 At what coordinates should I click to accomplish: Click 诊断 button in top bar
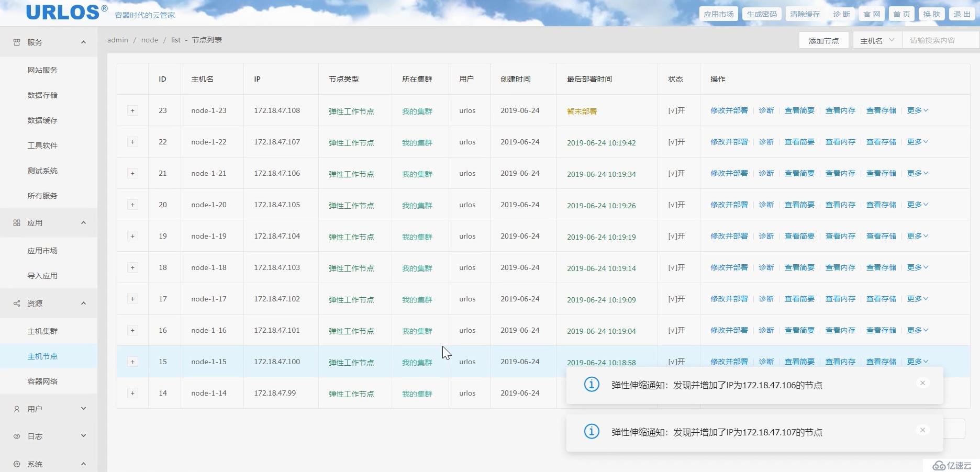click(x=841, y=14)
